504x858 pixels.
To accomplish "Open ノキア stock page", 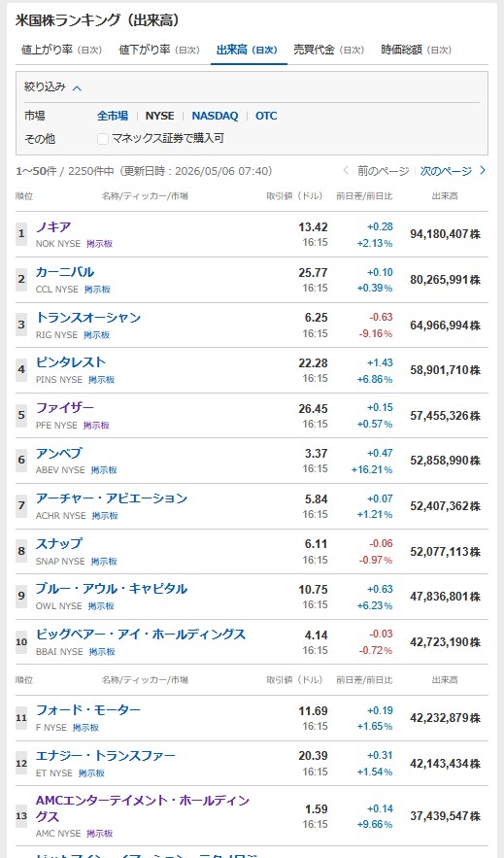I will 53,227.
